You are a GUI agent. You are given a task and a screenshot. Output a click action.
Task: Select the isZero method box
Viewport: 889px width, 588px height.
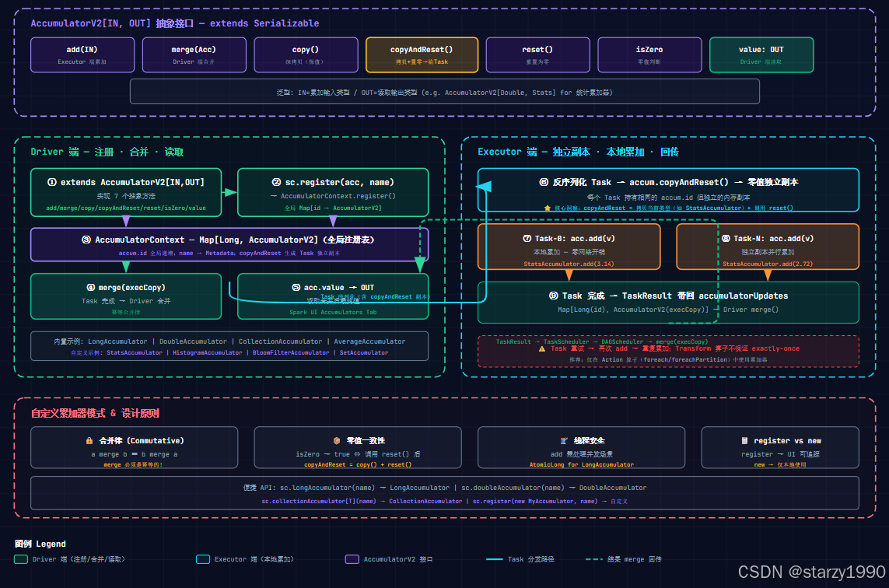(649, 55)
